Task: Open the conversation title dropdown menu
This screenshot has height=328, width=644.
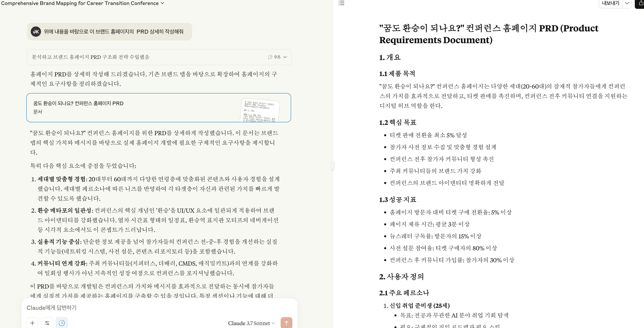Action: (163, 3)
